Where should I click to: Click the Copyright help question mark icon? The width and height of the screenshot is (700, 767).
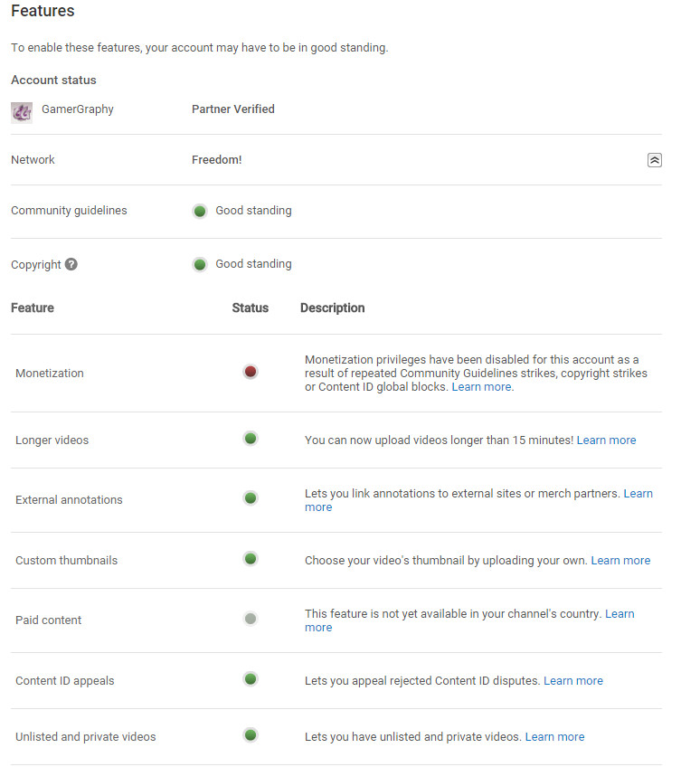(71, 264)
